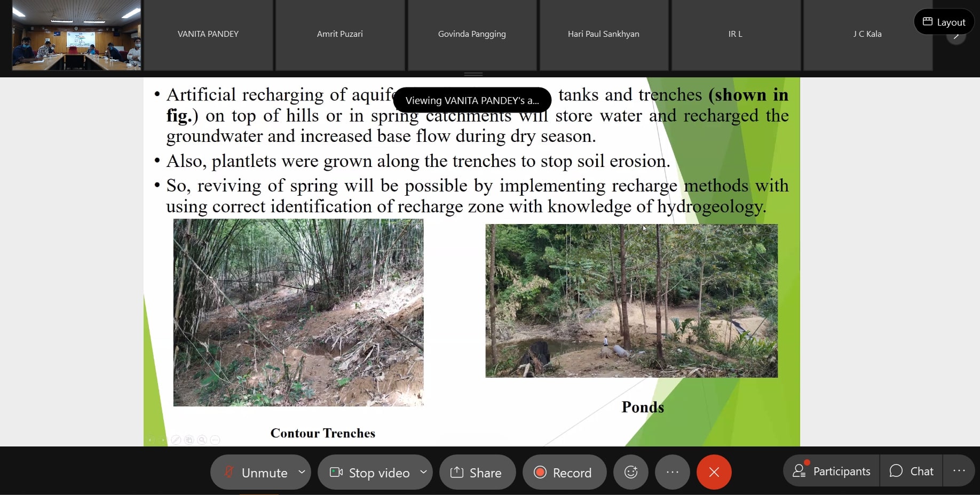Screen dimensions: 980x495
Task: Open the Layout menu
Action: 944,22
